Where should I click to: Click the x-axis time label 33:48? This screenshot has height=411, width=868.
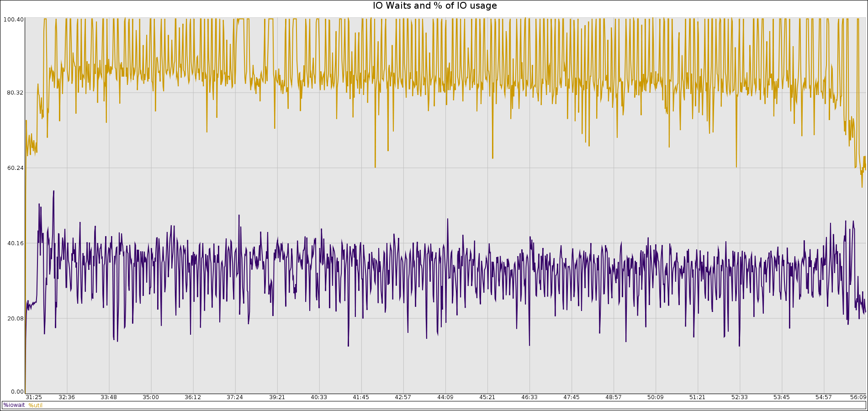click(109, 397)
